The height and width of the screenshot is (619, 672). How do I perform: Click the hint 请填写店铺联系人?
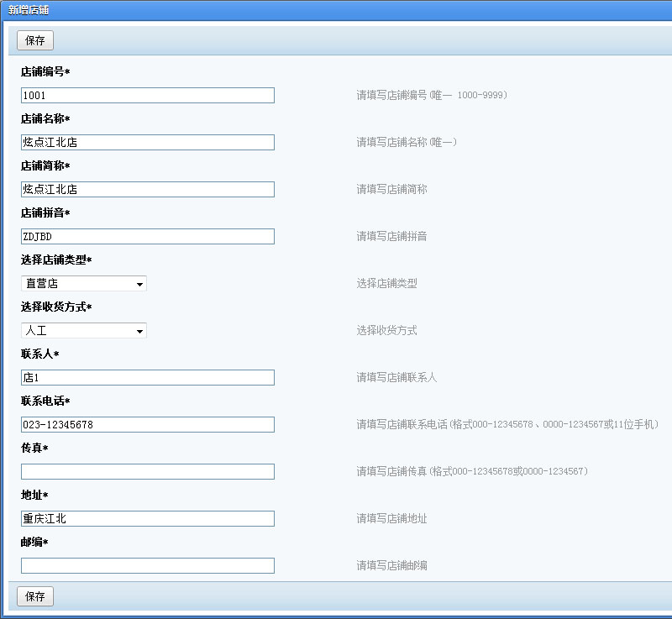click(x=396, y=377)
